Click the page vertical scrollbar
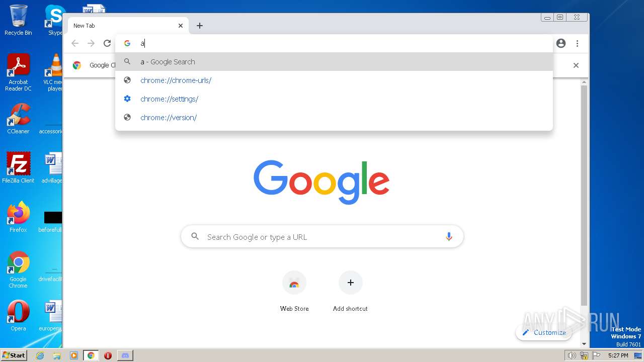Viewport: 644px width, 362px height. (584, 196)
